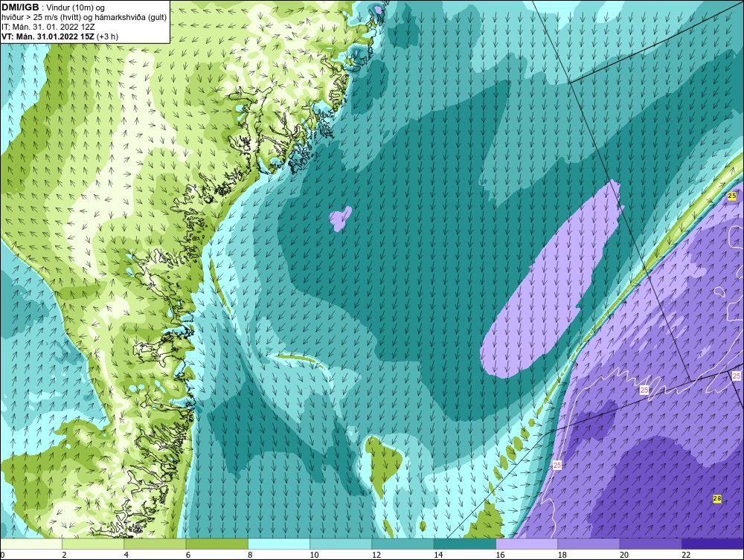Pick the 6–8 m/s olive green color bar segment
This screenshot has width=744, height=560.
[217, 544]
